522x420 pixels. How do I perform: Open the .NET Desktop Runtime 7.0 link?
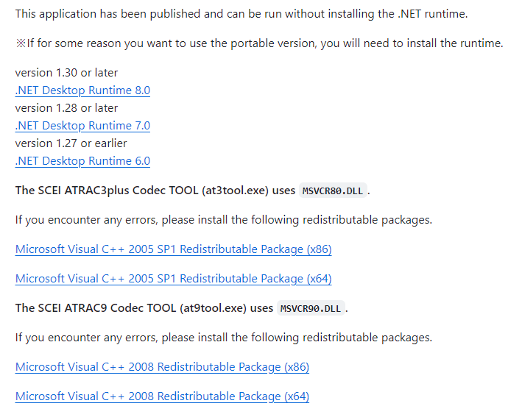pyautogui.click(x=82, y=125)
